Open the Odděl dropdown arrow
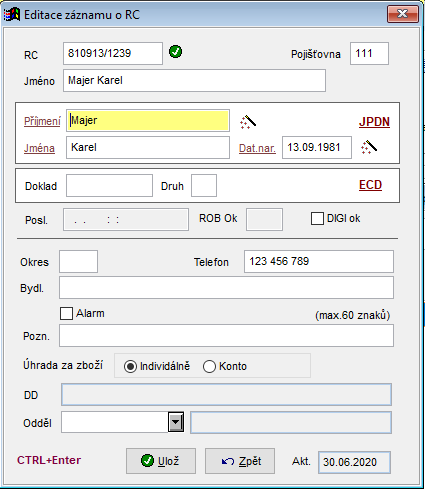The image size is (425, 489). pyautogui.click(x=176, y=422)
